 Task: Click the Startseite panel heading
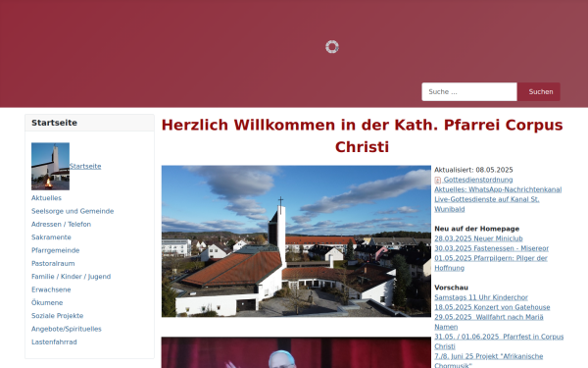click(54, 123)
